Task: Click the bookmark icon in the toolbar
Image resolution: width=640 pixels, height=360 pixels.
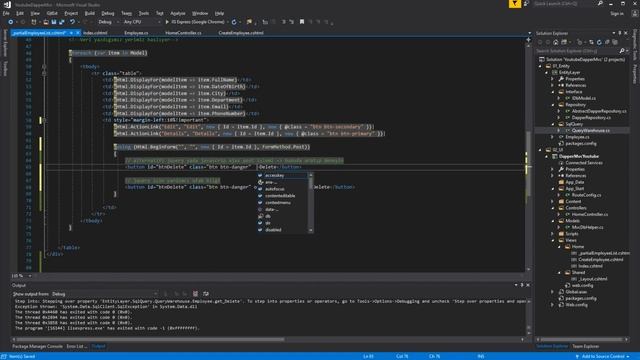Action: click(x=302, y=22)
